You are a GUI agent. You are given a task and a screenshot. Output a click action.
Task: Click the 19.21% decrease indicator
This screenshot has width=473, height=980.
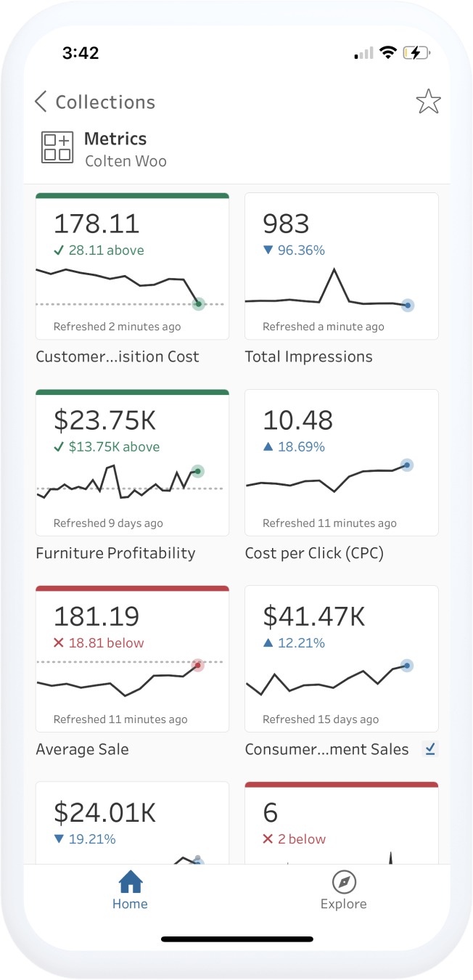[85, 839]
